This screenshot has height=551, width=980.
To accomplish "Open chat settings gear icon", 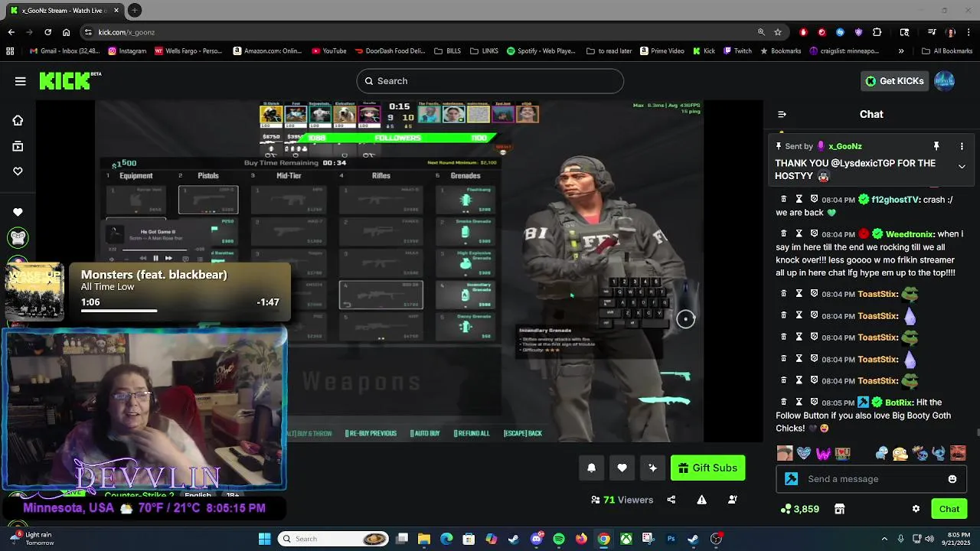I will point(916,509).
